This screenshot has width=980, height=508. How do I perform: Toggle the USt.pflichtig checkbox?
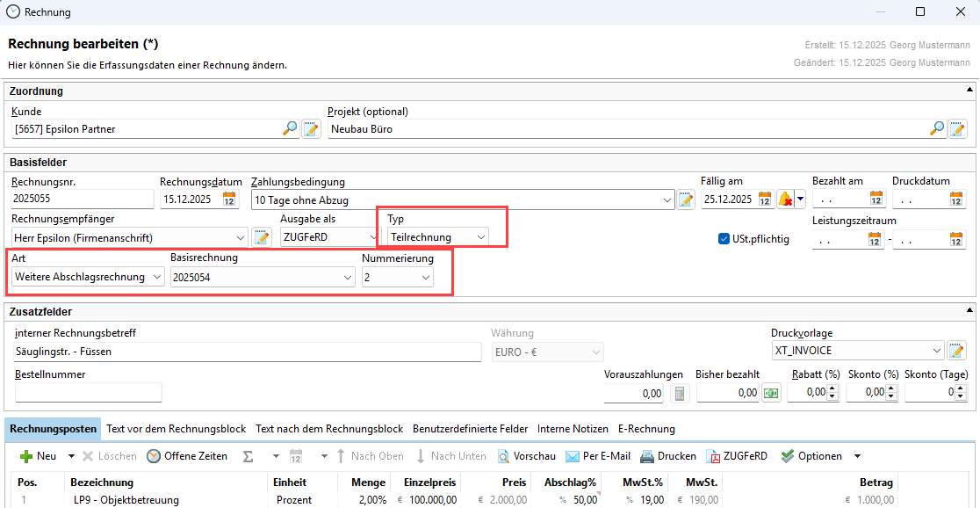pos(724,238)
